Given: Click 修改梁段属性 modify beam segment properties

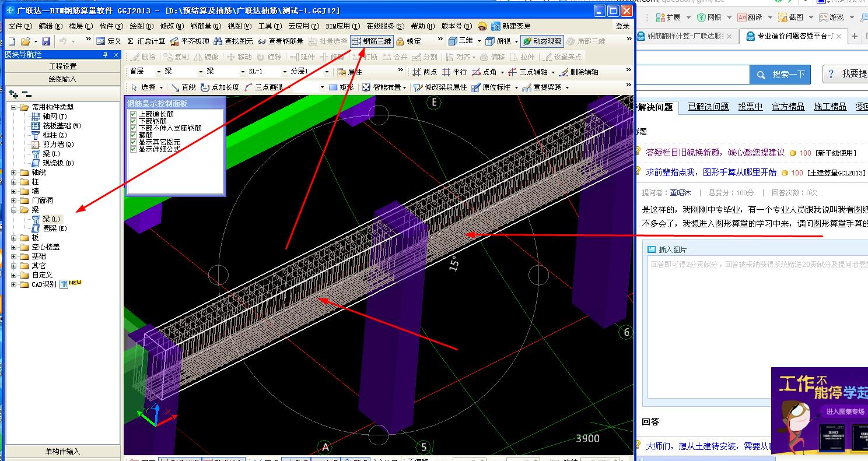Looking at the screenshot, I should coord(440,87).
